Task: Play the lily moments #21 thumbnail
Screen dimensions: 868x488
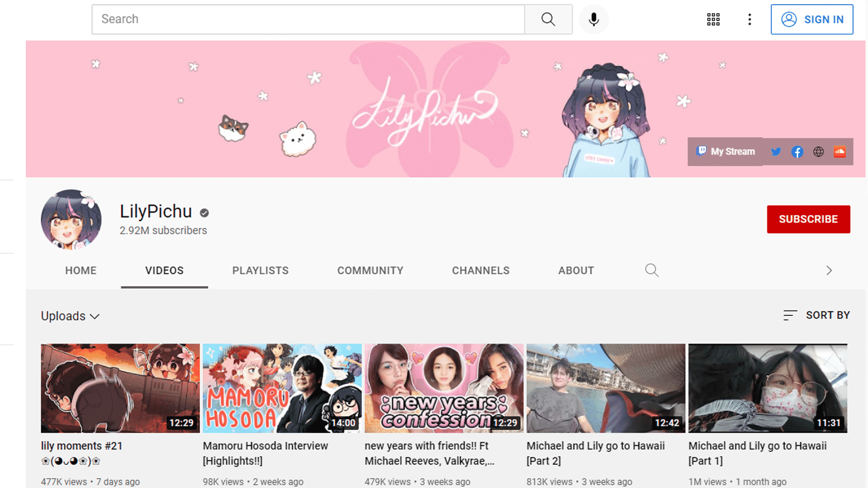Action: (120, 389)
